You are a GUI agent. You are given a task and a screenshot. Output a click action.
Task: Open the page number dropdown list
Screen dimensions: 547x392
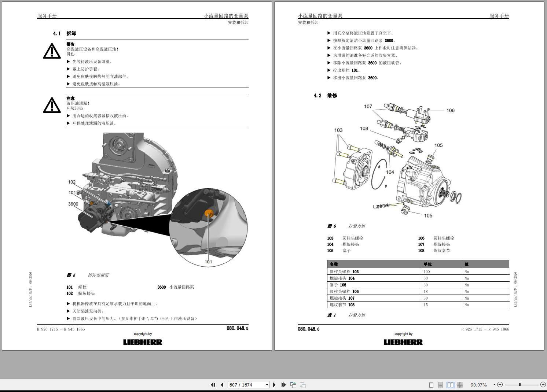[x=267, y=385]
